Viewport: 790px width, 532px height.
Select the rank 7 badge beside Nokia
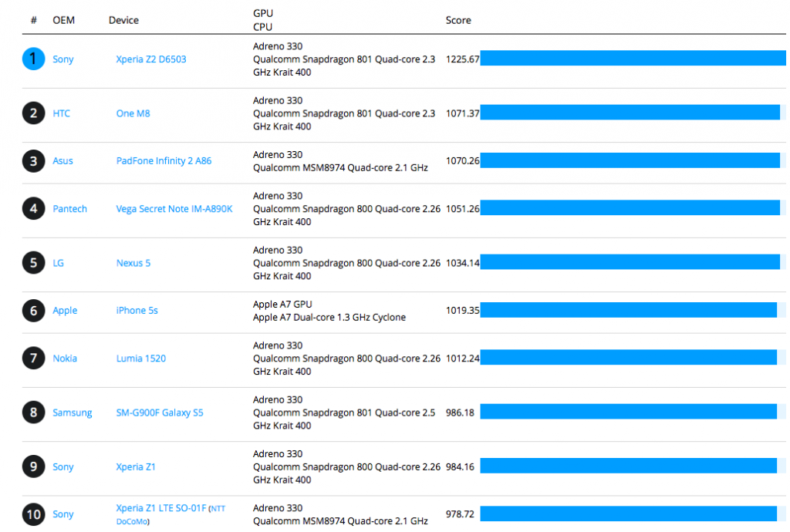click(x=33, y=359)
